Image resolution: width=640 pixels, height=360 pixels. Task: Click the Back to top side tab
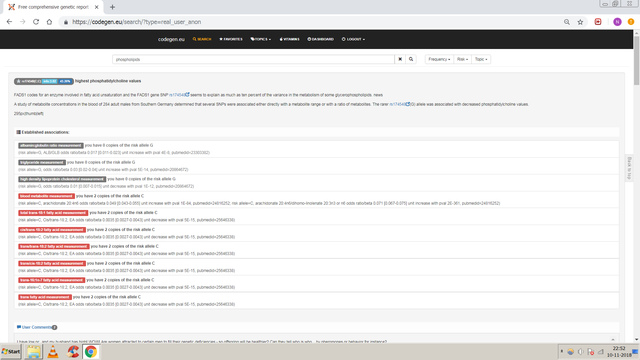(x=629, y=168)
